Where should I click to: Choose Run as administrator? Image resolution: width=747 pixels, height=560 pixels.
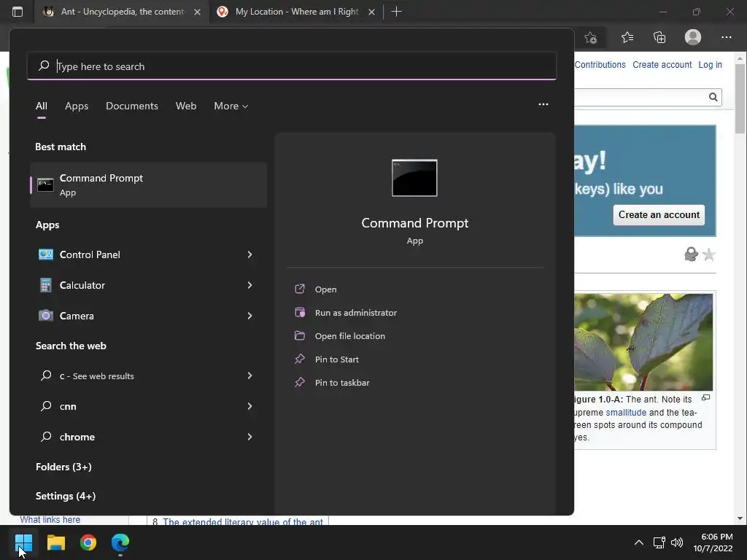pos(356,313)
